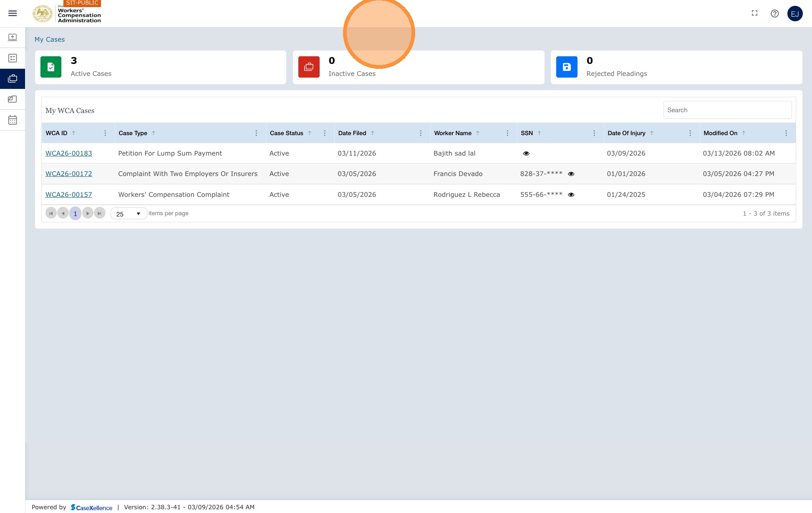Sort by Case Status column header
The image size is (812, 513).
(x=286, y=133)
